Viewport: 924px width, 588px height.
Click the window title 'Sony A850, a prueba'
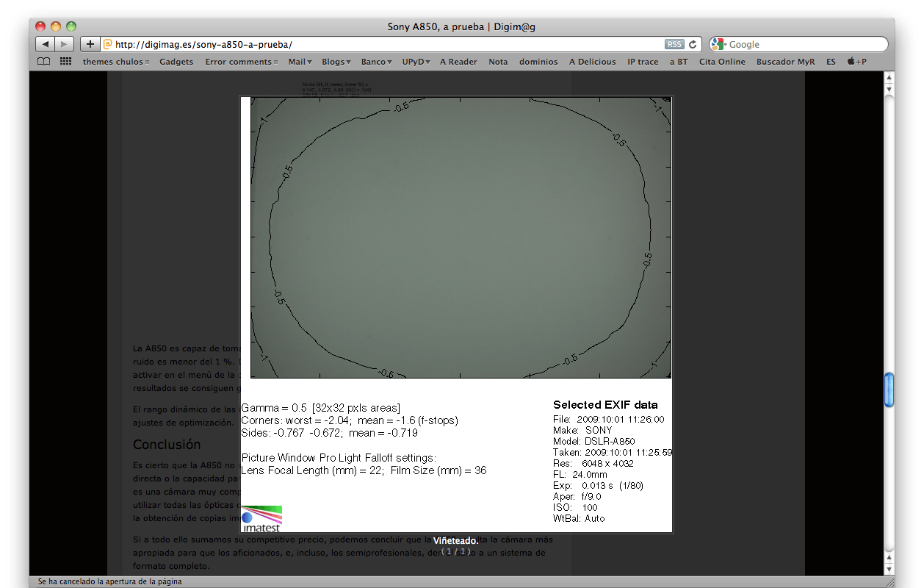tap(461, 26)
